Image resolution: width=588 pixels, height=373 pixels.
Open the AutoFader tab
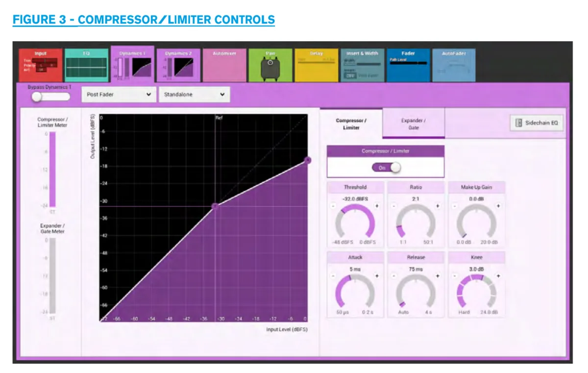(x=454, y=65)
